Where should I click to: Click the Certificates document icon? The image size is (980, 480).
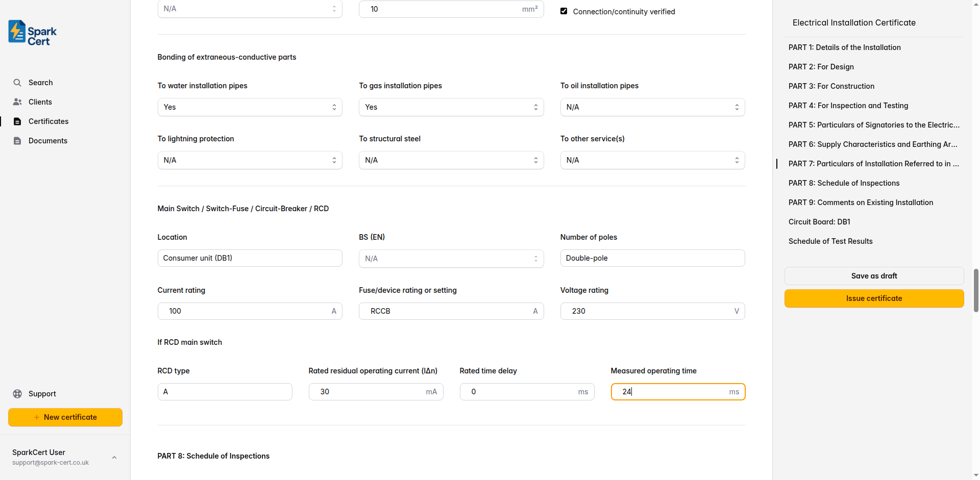click(x=17, y=121)
